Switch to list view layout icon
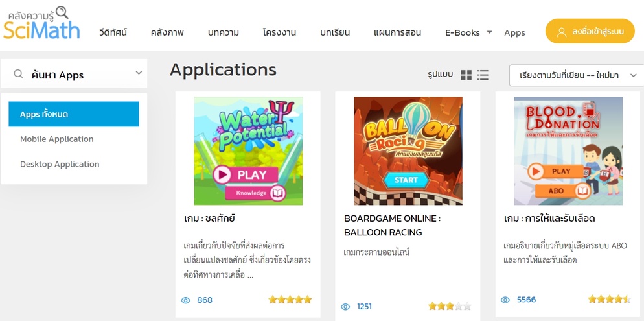644x321 pixels. pyautogui.click(x=483, y=75)
